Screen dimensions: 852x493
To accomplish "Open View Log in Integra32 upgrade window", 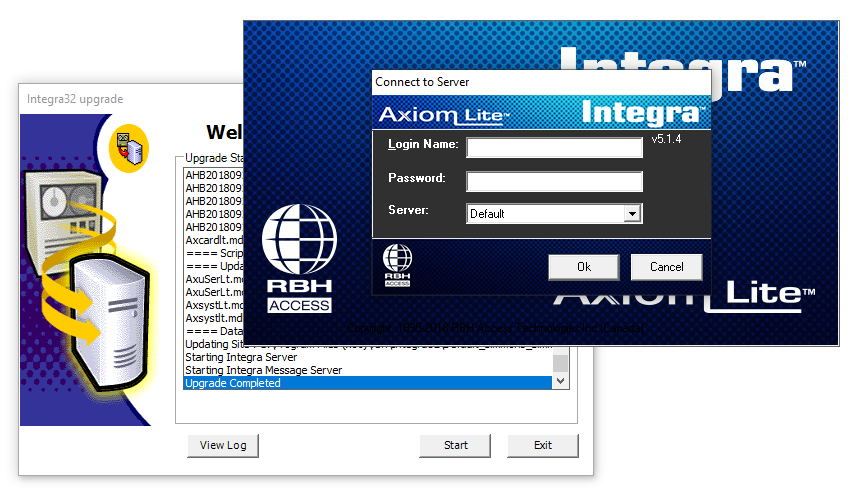I will point(223,445).
